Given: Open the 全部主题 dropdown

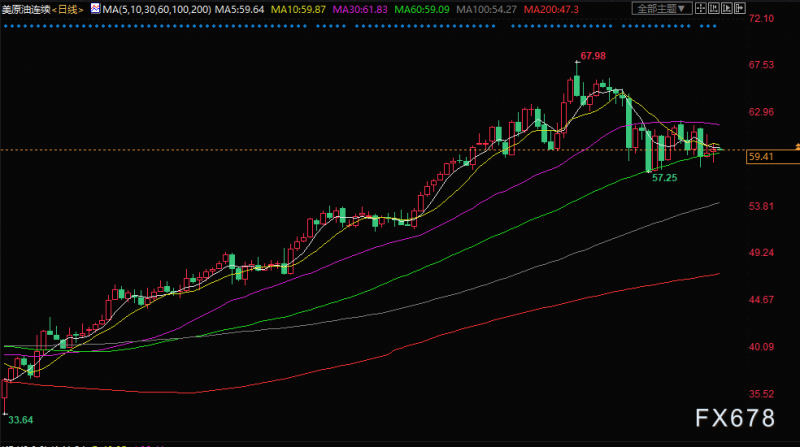Looking at the screenshot, I should point(662,9).
